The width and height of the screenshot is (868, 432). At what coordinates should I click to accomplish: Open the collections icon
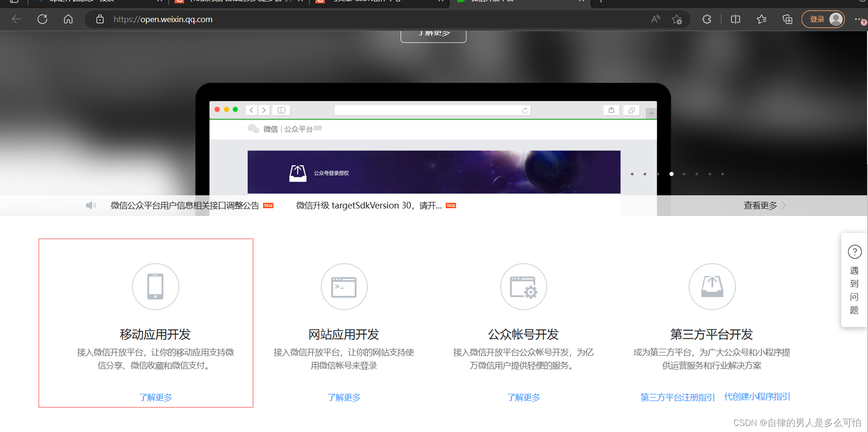pyautogui.click(x=788, y=19)
